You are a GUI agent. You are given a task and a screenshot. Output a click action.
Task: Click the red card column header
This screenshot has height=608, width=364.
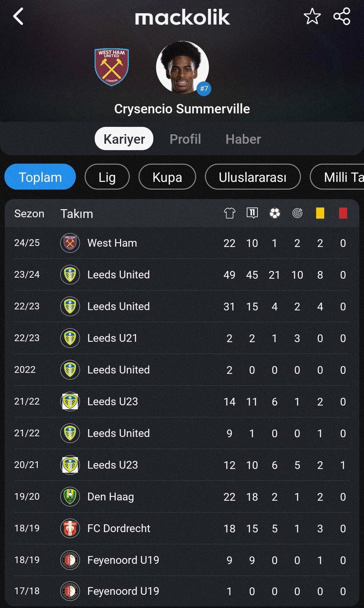[x=343, y=213]
